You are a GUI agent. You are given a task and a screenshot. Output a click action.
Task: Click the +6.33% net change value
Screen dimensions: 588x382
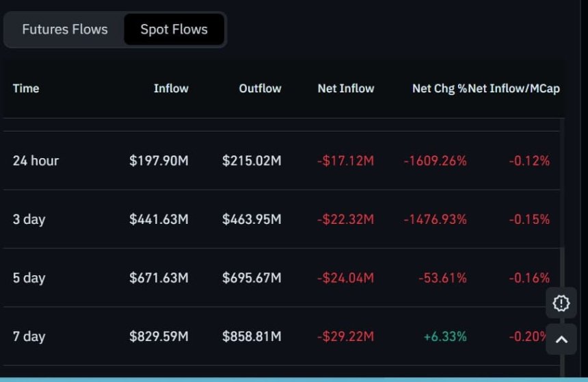click(x=445, y=337)
